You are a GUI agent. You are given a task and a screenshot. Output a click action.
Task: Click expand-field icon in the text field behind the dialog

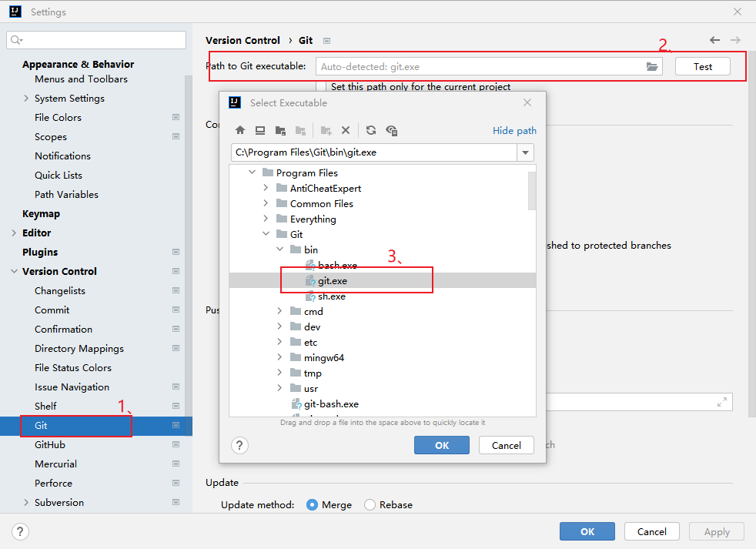click(x=722, y=402)
